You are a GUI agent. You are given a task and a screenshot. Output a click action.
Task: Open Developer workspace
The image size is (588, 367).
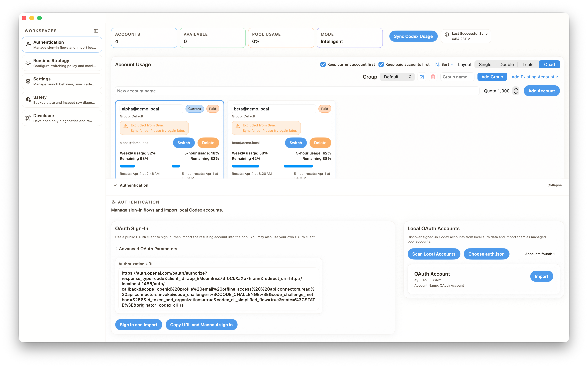click(62, 118)
